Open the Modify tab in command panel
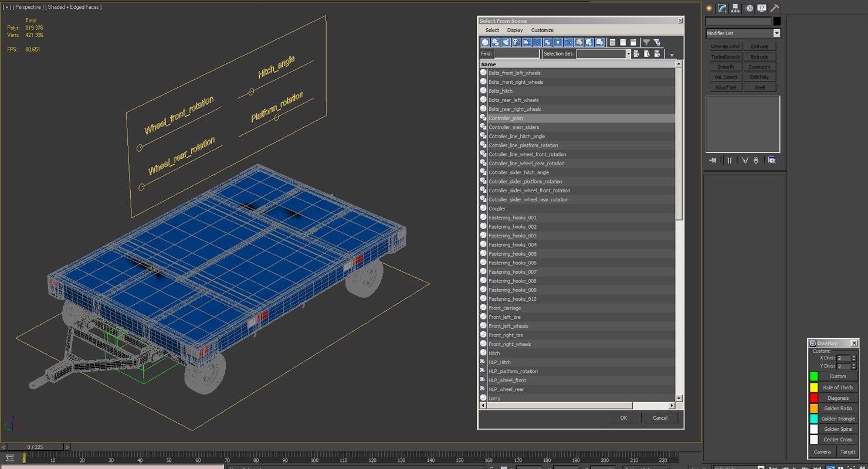 (x=723, y=8)
